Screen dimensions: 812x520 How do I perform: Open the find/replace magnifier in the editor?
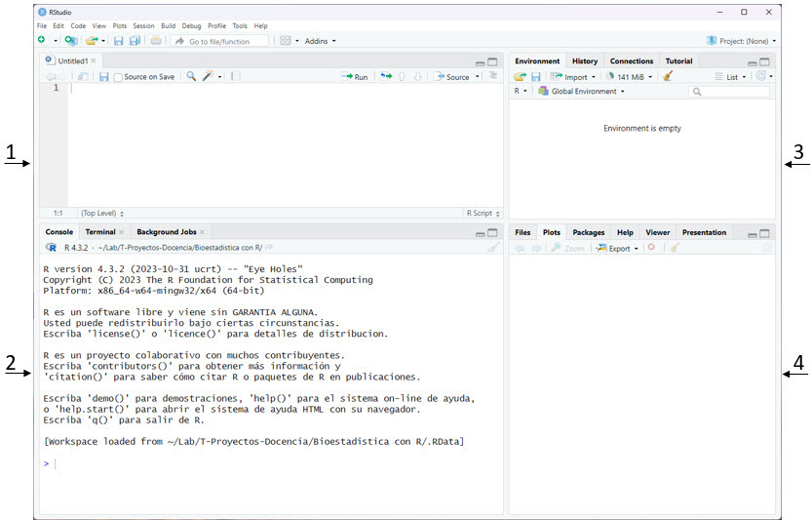pyautogui.click(x=191, y=76)
